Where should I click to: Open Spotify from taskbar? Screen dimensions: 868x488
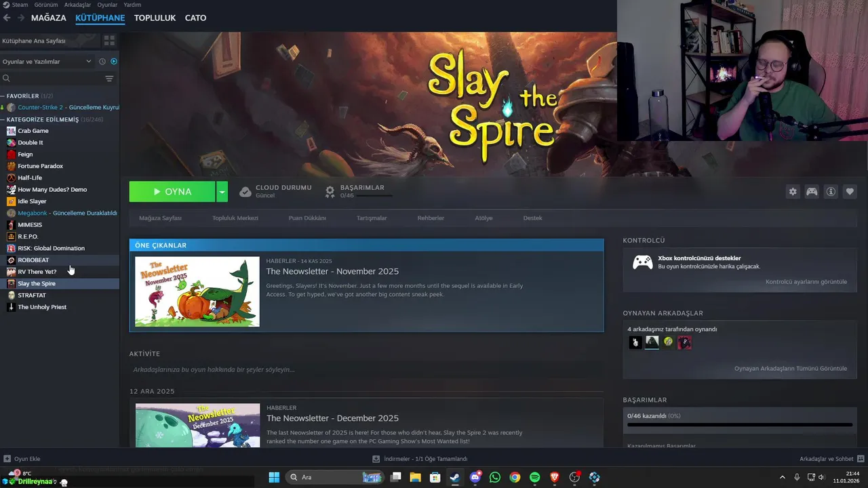[534, 477]
